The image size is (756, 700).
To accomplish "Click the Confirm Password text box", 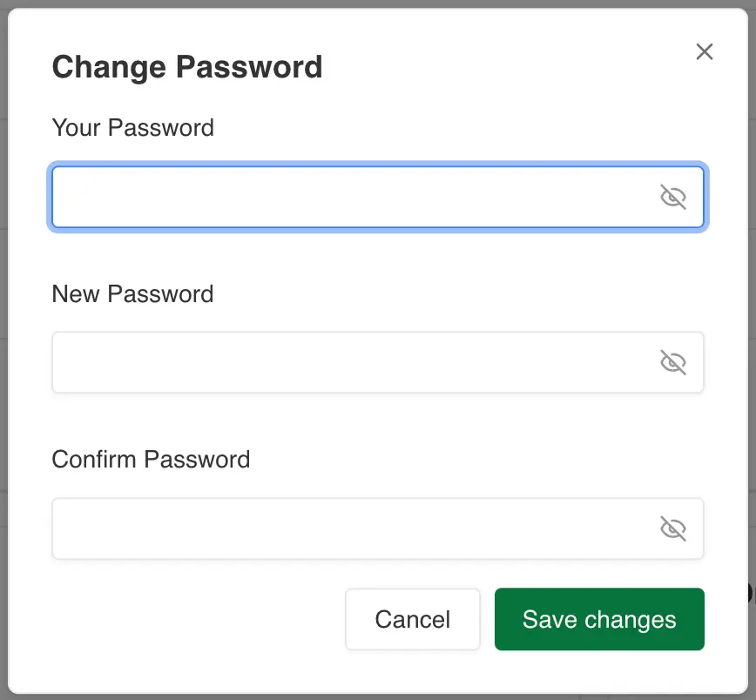I will point(348,528).
